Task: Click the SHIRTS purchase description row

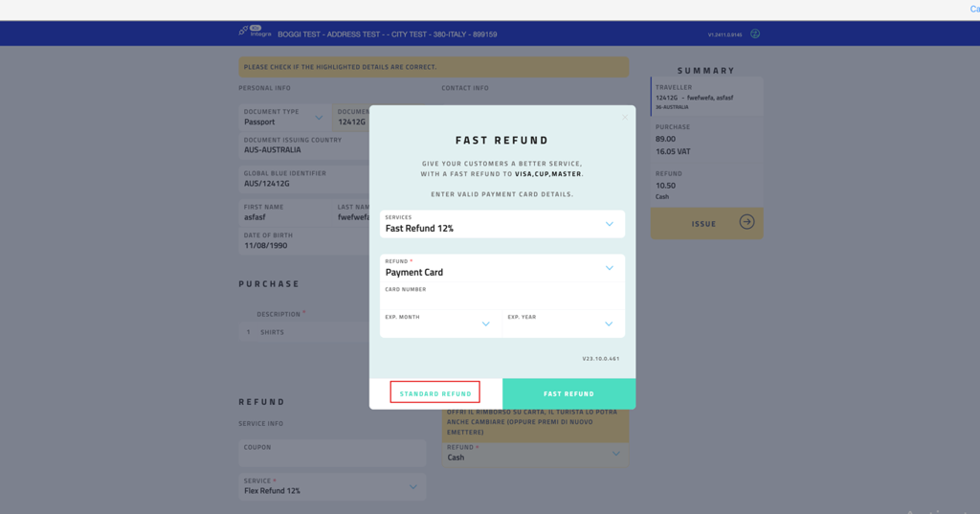Action: pos(304,332)
